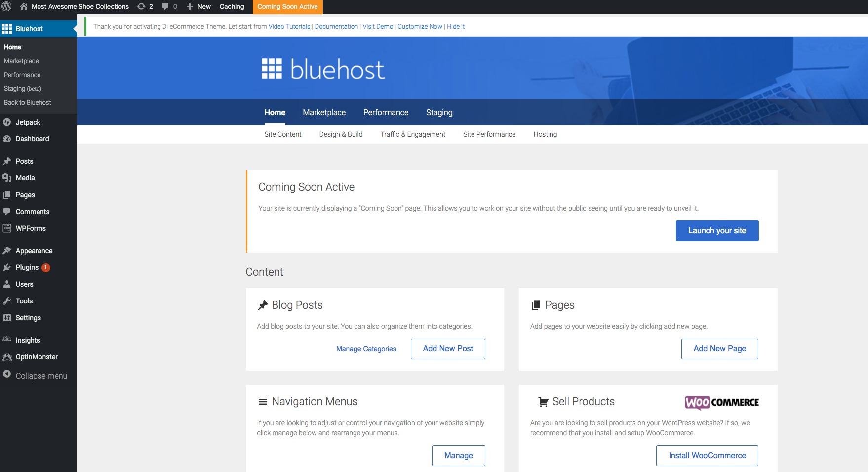Hide the theme activation notice
868x472 pixels.
(455, 27)
